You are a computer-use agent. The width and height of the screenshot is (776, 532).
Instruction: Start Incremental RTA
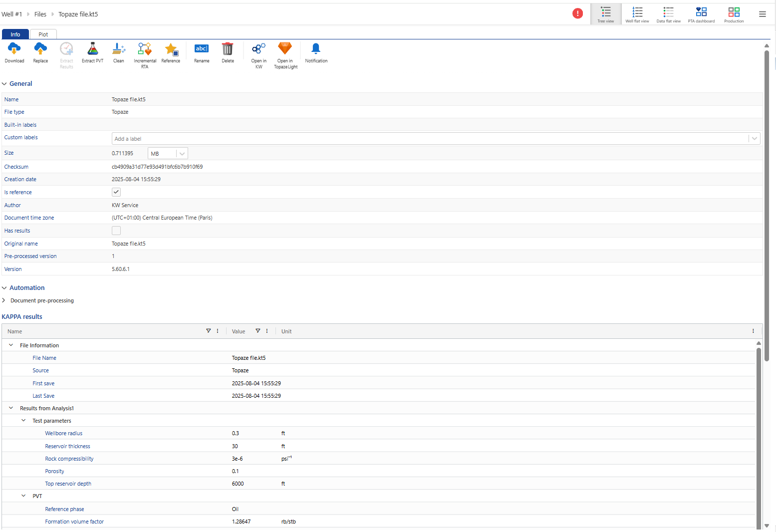pyautogui.click(x=145, y=55)
